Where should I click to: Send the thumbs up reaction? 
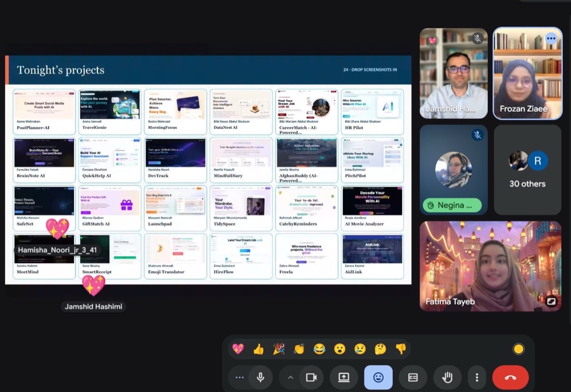pos(258,349)
